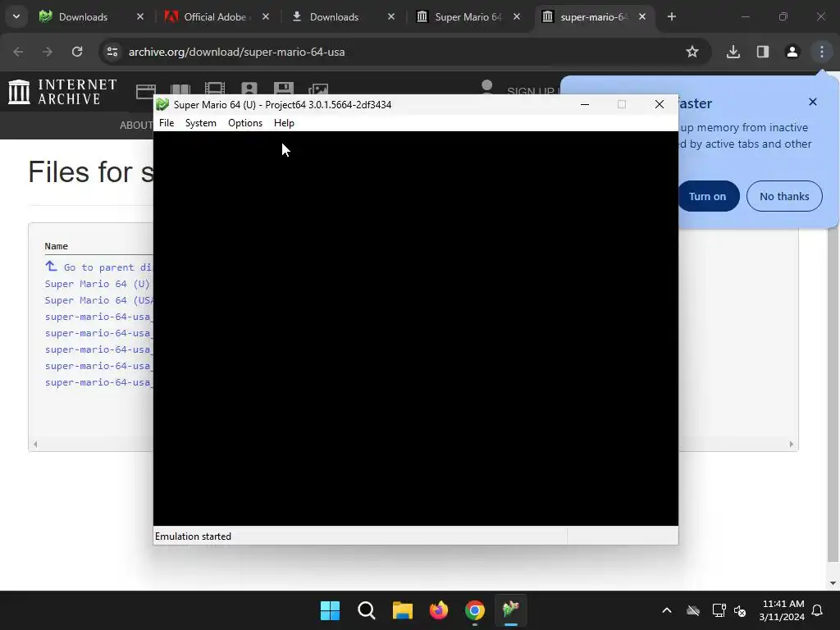
Task: Go back in Chrome history
Action: [18, 52]
